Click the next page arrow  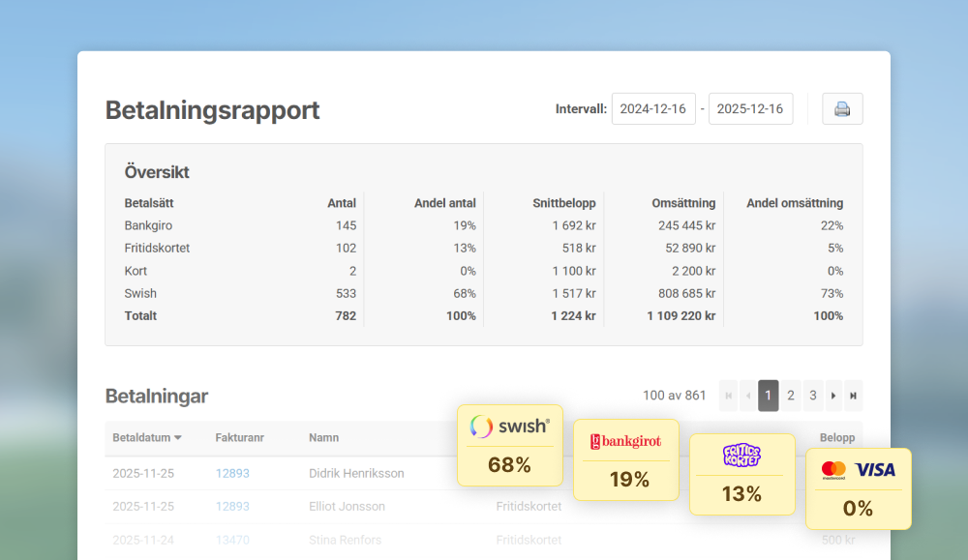pos(833,396)
